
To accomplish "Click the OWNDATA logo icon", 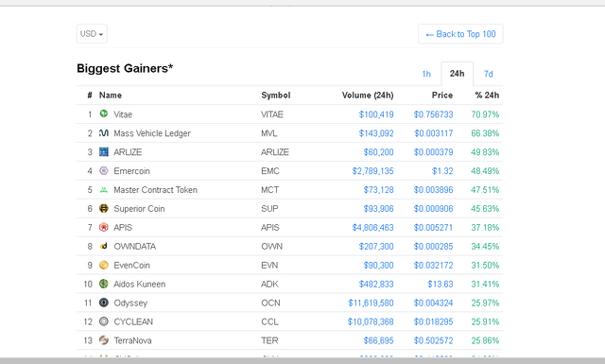I will 104,246.
